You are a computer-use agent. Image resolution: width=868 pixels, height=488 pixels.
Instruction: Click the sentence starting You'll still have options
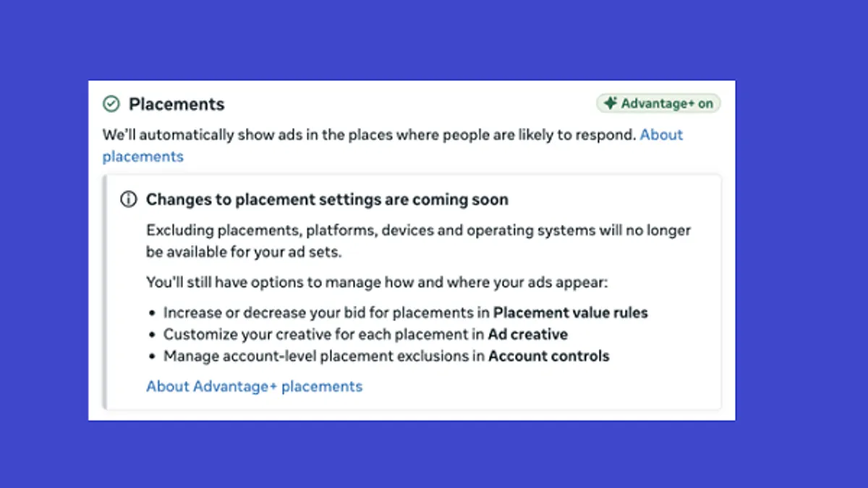377,282
